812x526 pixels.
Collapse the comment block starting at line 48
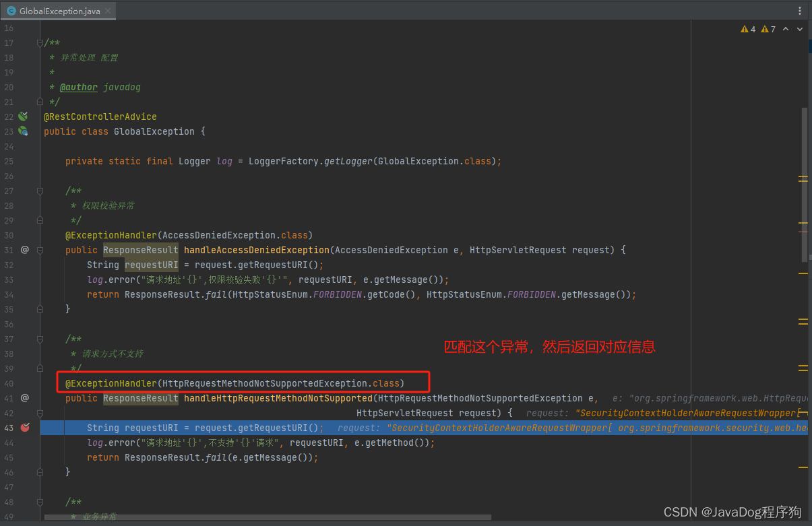40,502
